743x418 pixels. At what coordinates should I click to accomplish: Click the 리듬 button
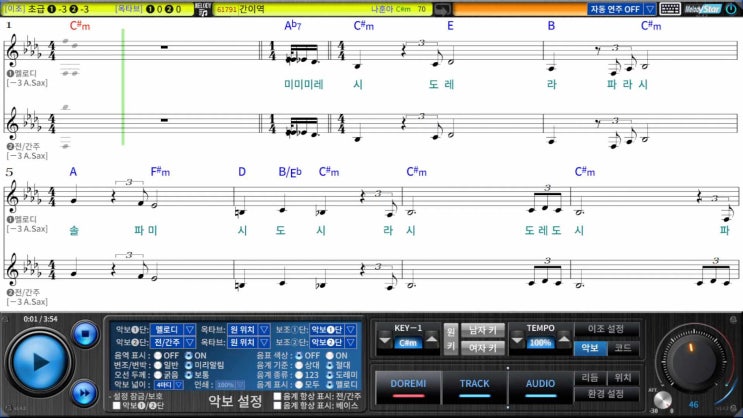coord(590,378)
